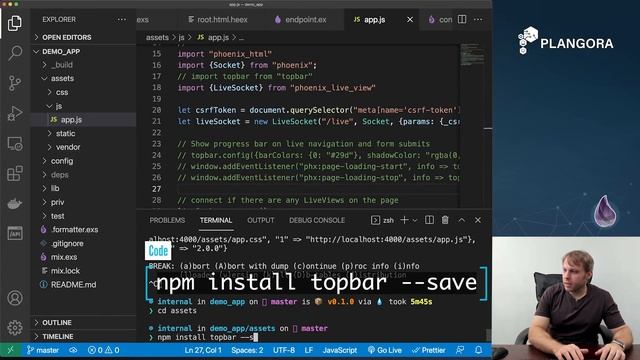The width and height of the screenshot is (640, 360).
Task: Expand the deps folder
Action: pos(84,175)
